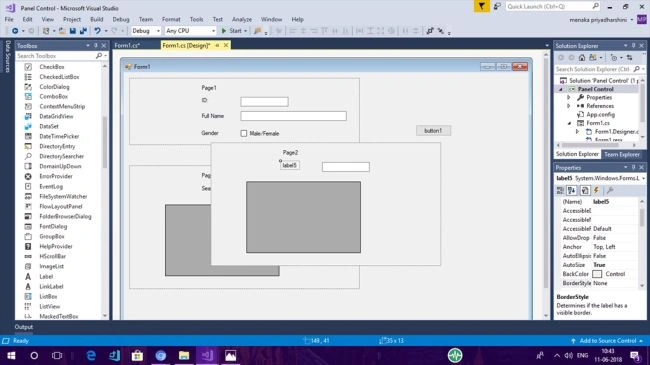Select the DateTimePicker control in Toolbox

pyautogui.click(x=59, y=136)
